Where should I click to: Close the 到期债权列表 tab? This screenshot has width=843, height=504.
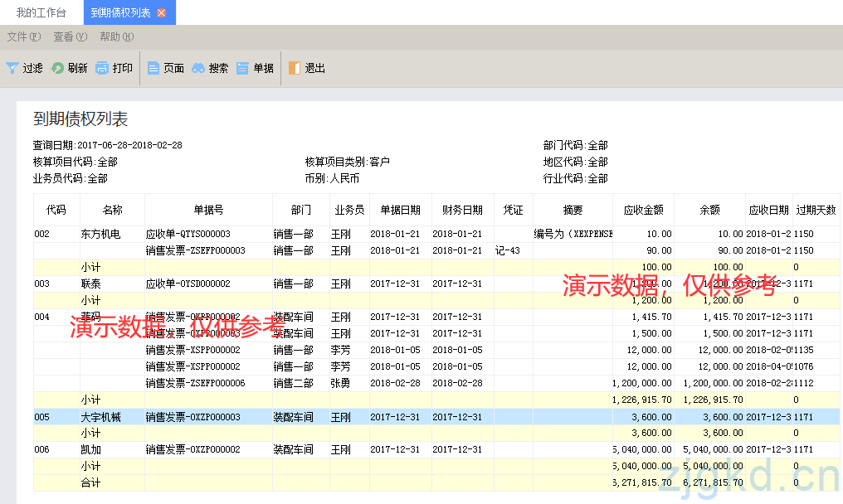(161, 13)
